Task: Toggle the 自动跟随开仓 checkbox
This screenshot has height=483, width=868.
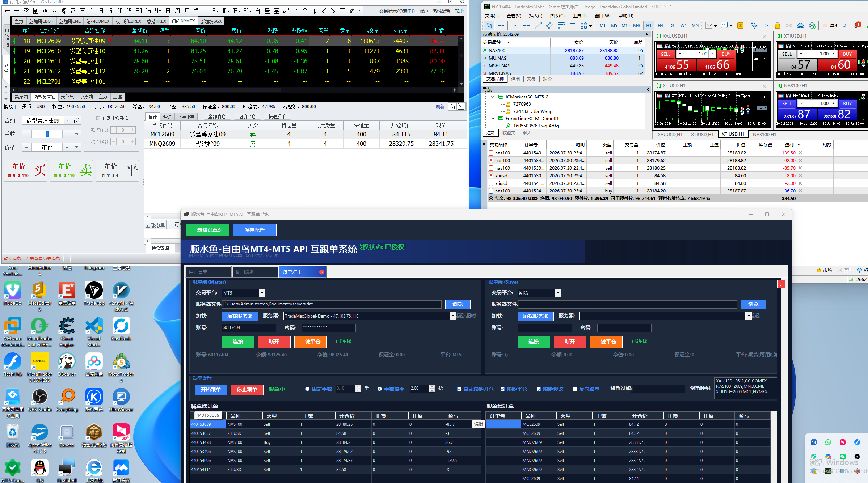Action: coord(459,389)
